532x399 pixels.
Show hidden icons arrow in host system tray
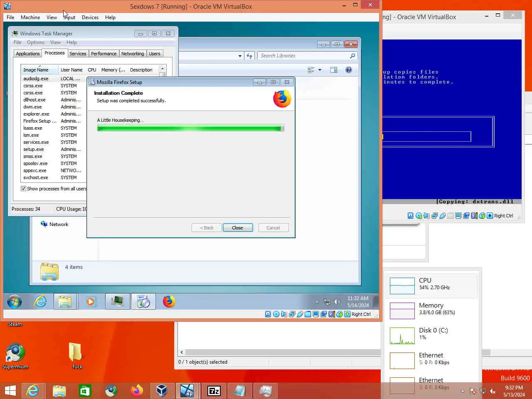[x=463, y=391]
